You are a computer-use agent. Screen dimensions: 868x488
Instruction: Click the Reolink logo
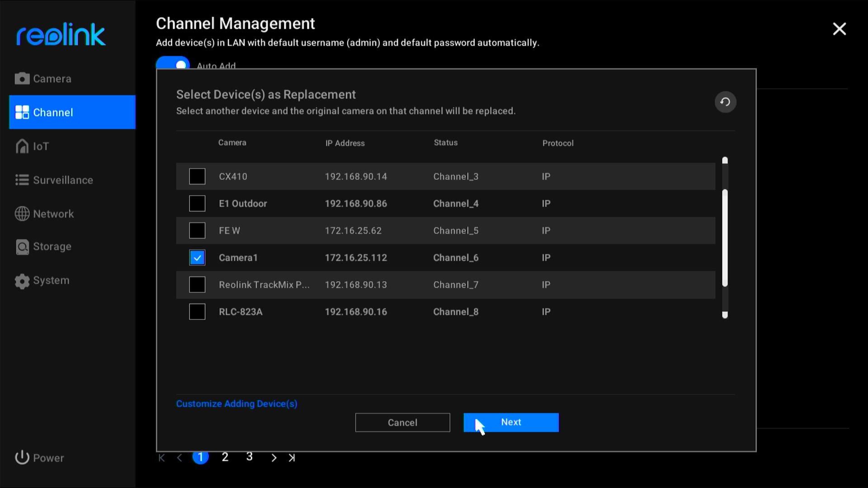pos(61,34)
